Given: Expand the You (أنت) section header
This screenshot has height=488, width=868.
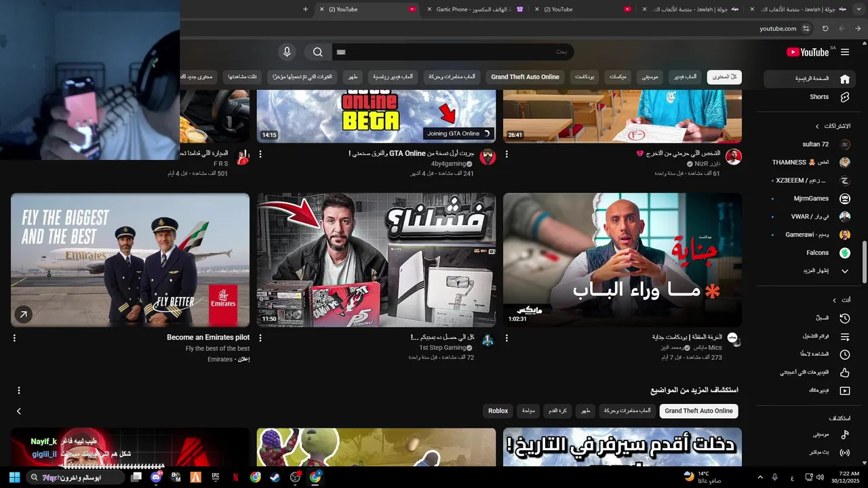Looking at the screenshot, I should 842,300.
